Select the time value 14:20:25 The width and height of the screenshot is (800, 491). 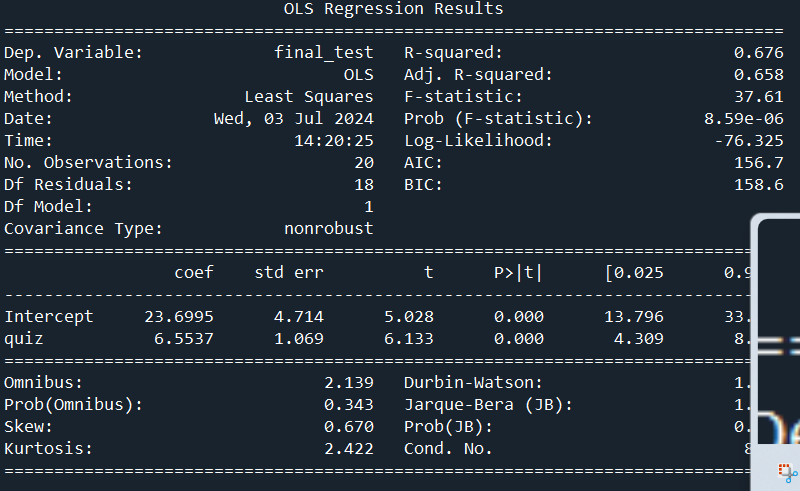click(334, 140)
